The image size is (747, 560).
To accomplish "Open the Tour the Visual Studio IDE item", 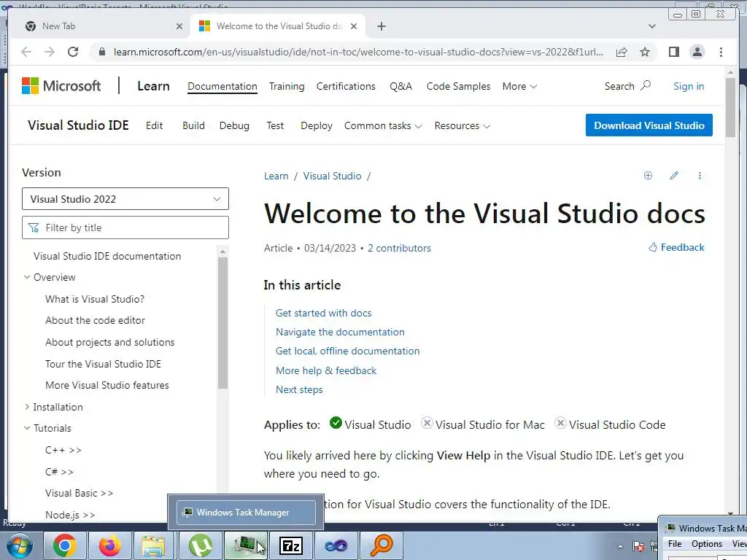I will coord(103,364).
